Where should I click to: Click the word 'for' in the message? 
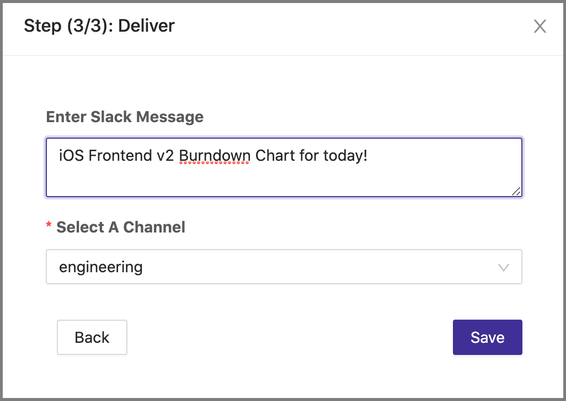(x=309, y=156)
